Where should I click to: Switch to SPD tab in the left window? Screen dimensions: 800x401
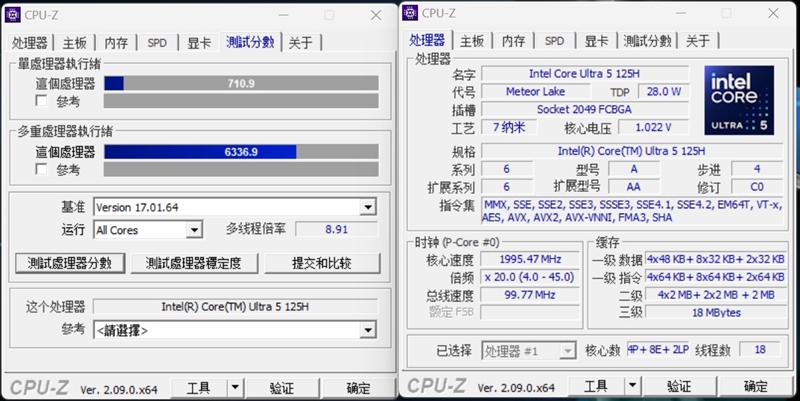click(157, 43)
